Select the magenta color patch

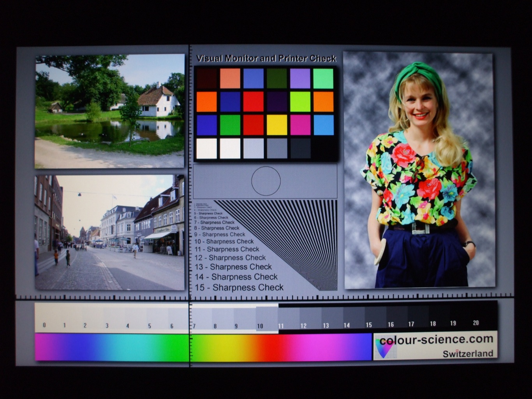tap(300, 125)
